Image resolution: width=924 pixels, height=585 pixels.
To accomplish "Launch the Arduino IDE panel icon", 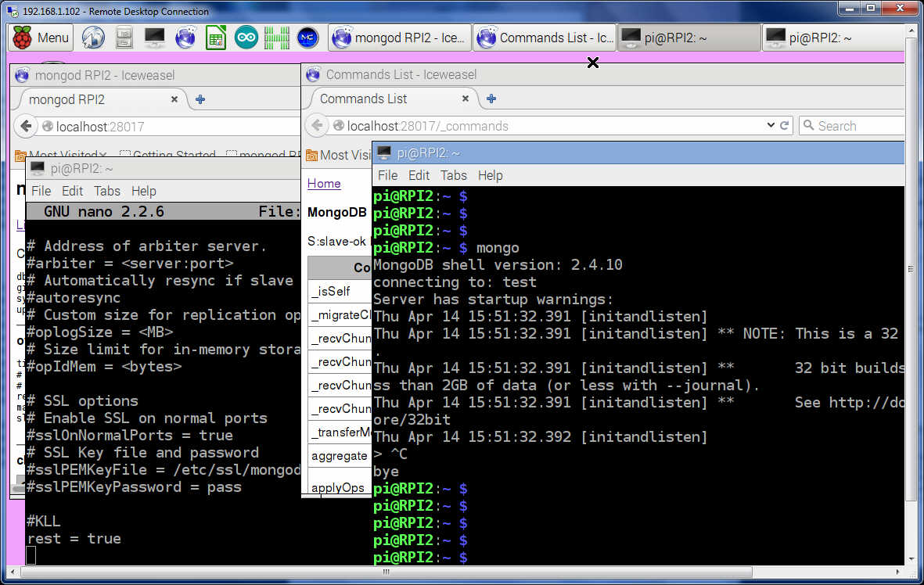I will [246, 37].
